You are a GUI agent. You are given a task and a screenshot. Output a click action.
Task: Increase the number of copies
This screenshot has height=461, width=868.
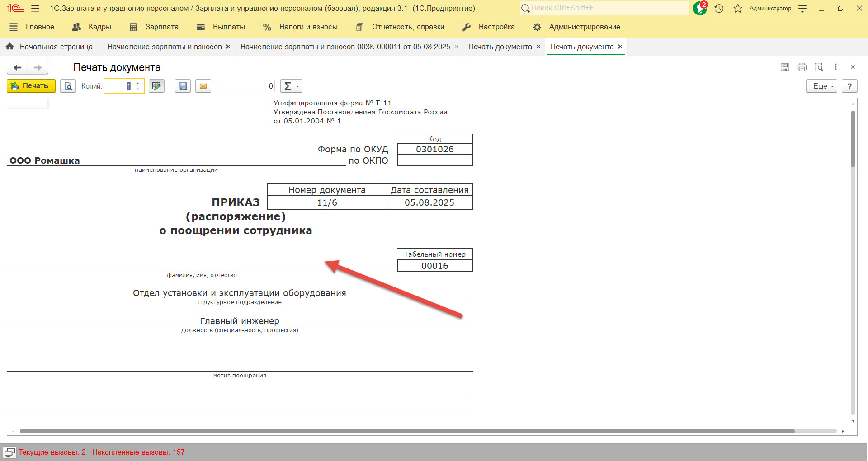click(x=138, y=83)
